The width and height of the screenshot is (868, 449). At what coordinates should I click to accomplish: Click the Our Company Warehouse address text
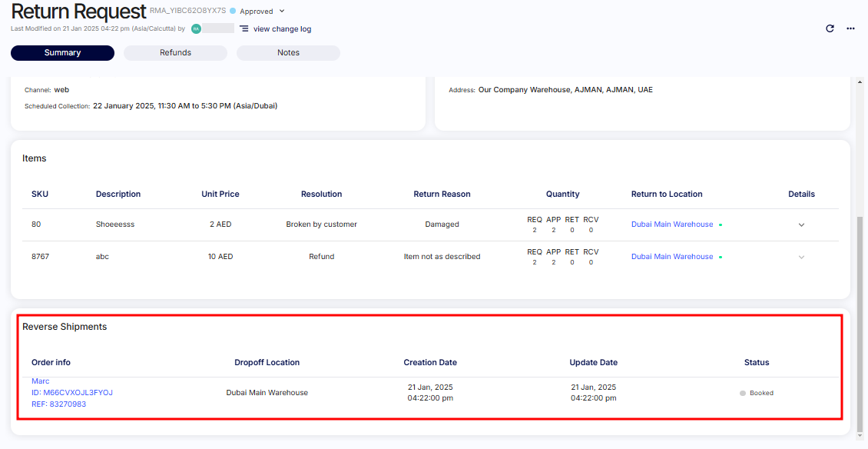pos(565,90)
